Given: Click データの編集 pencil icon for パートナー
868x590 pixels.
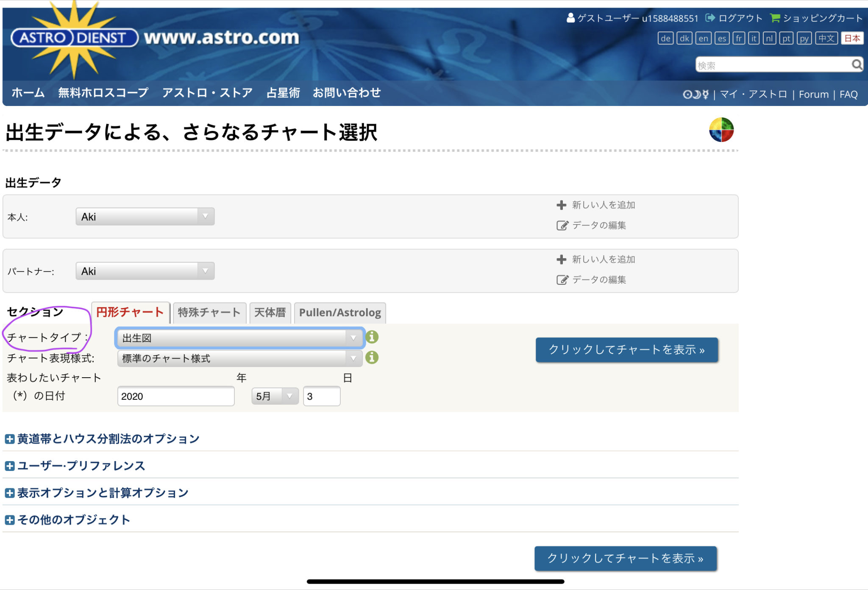Looking at the screenshot, I should pos(562,280).
